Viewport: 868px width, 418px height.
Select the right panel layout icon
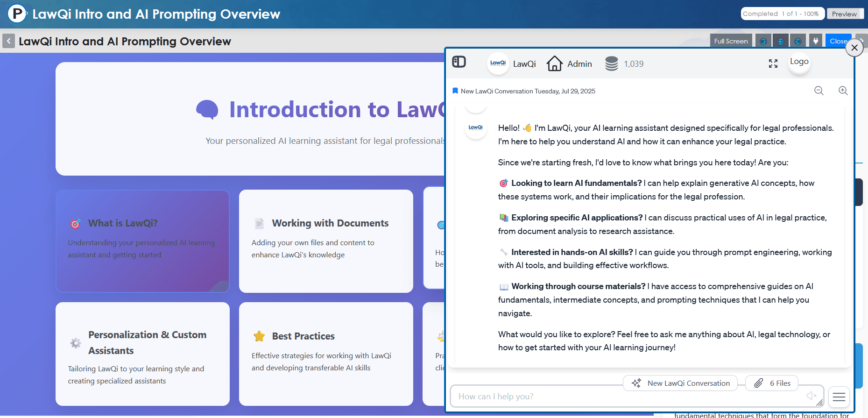click(798, 41)
